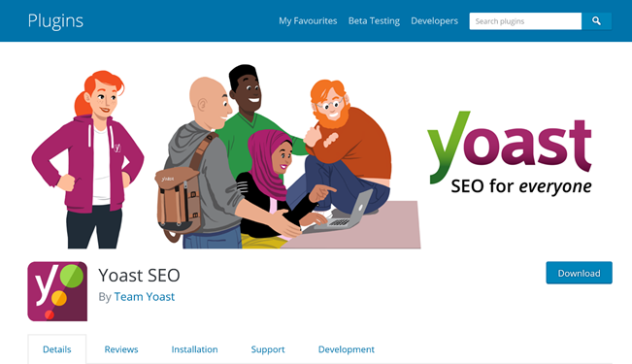Open the Developers menu link
The image size is (632, 364).
click(435, 21)
